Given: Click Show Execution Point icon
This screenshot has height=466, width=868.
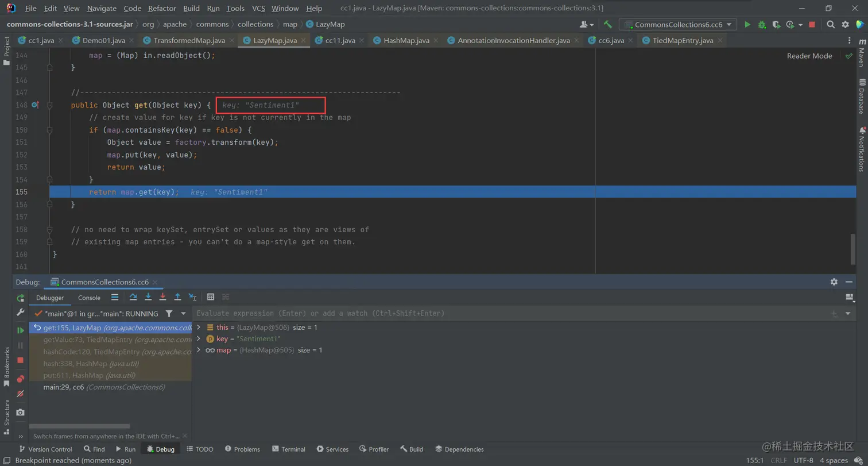Looking at the screenshot, I should [115, 297].
